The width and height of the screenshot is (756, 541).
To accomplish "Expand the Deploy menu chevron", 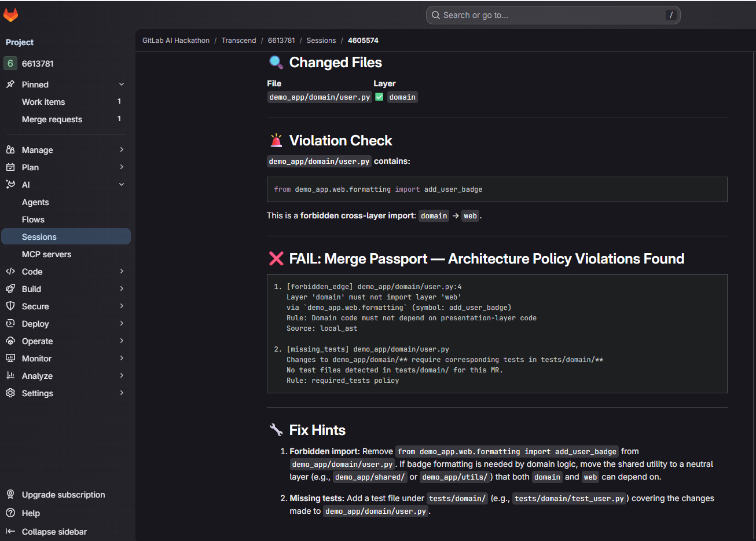I will [122, 324].
